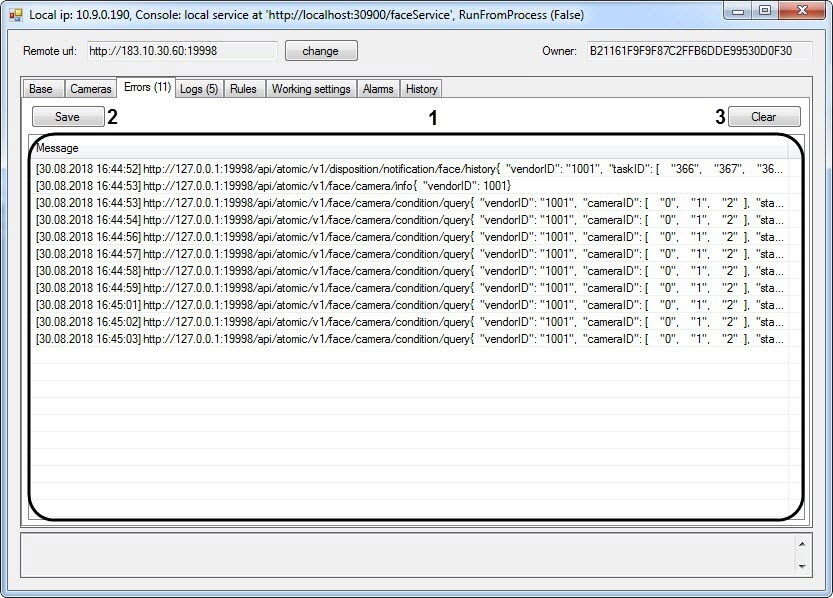833x598 pixels.
Task: Minimize the console window
Action: (x=738, y=11)
